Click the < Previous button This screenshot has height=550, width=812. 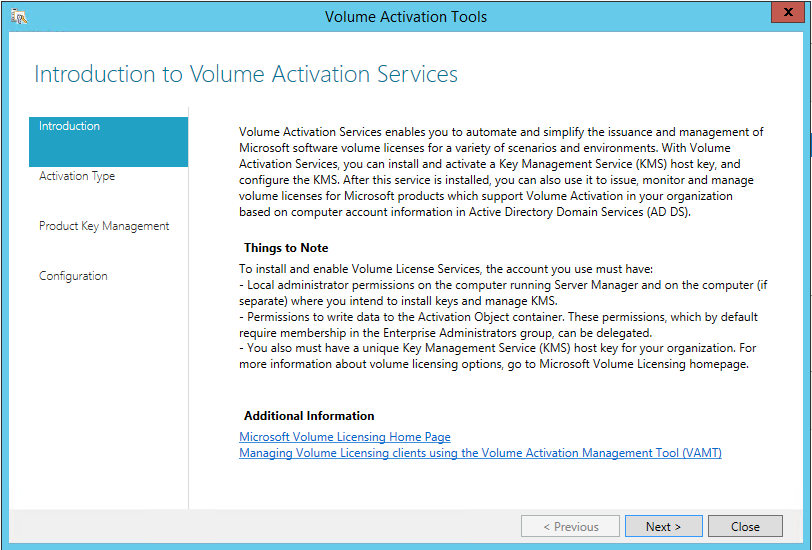570,526
